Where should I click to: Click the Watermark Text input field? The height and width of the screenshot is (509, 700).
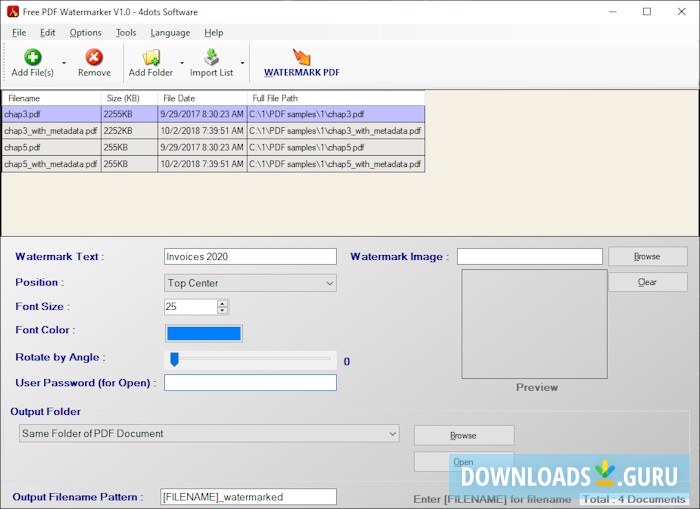click(x=250, y=257)
